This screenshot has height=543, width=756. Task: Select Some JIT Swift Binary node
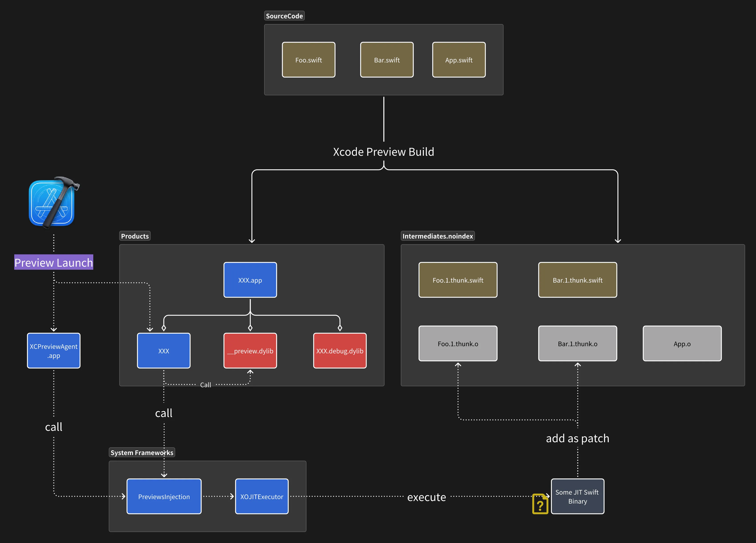(x=577, y=497)
